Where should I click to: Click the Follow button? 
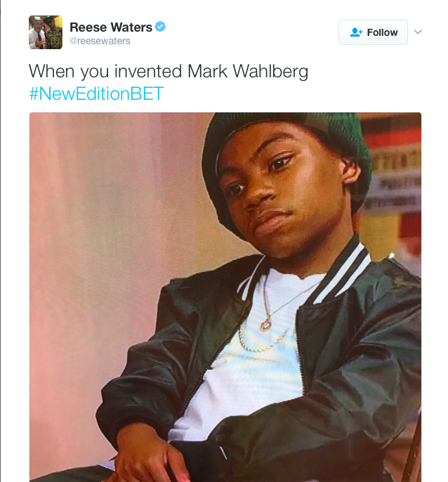[373, 32]
